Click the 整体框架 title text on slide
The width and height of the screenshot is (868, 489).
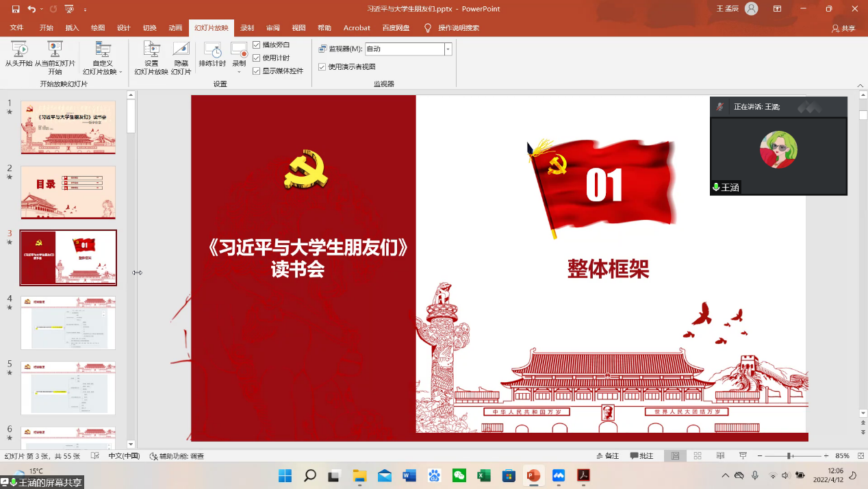(x=608, y=269)
